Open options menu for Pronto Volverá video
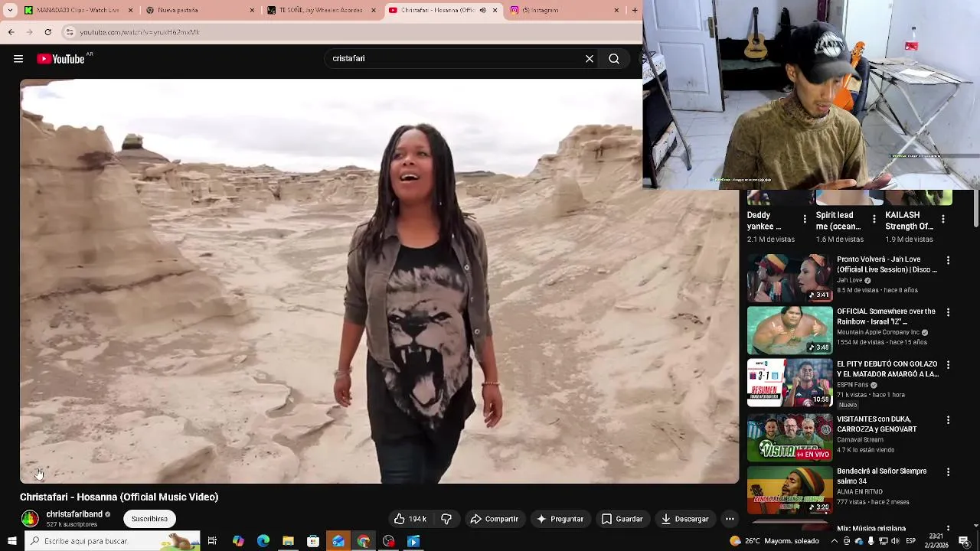980x551 pixels. [x=948, y=261]
